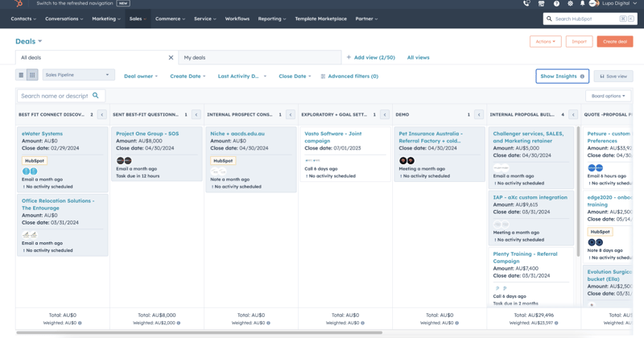This screenshot has height=338, width=644.
Task: Open the Board options dropdown
Action: click(609, 96)
